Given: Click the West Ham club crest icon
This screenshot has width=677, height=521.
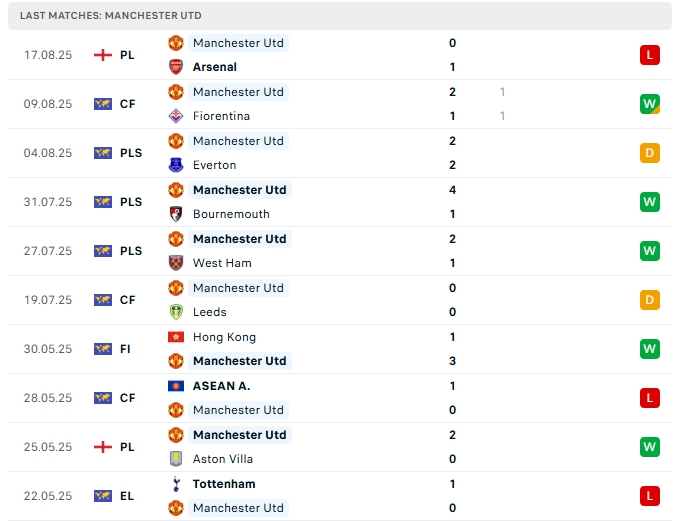Looking at the screenshot, I should point(176,263).
